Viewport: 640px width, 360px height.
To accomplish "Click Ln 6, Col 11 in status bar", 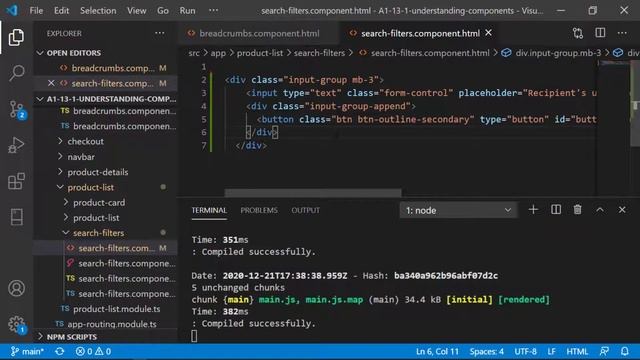I will point(437,351).
